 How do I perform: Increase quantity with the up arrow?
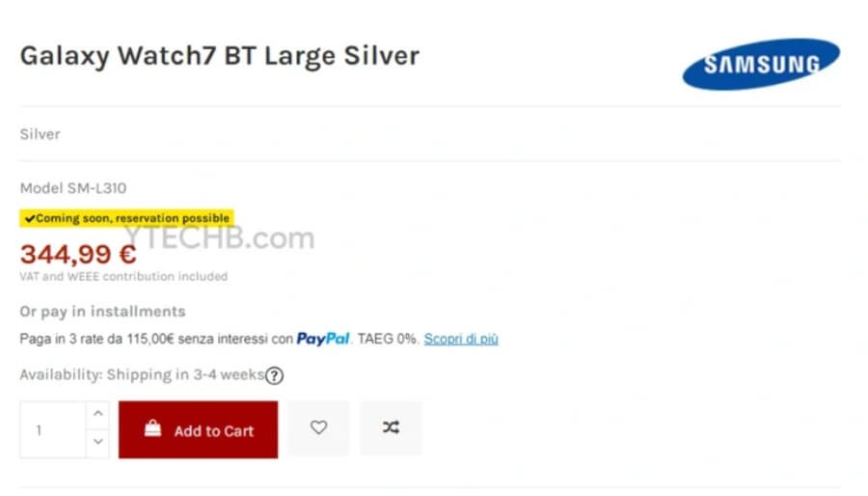tap(98, 414)
